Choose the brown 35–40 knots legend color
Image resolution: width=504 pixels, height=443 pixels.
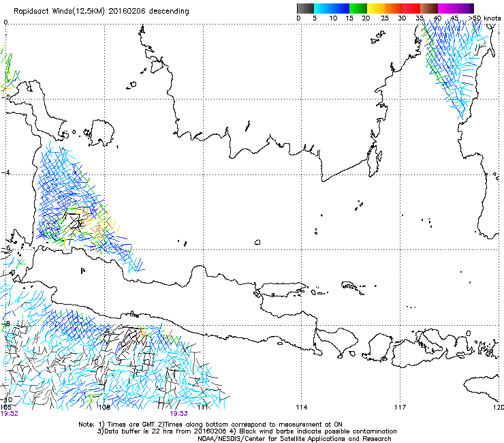click(429, 8)
